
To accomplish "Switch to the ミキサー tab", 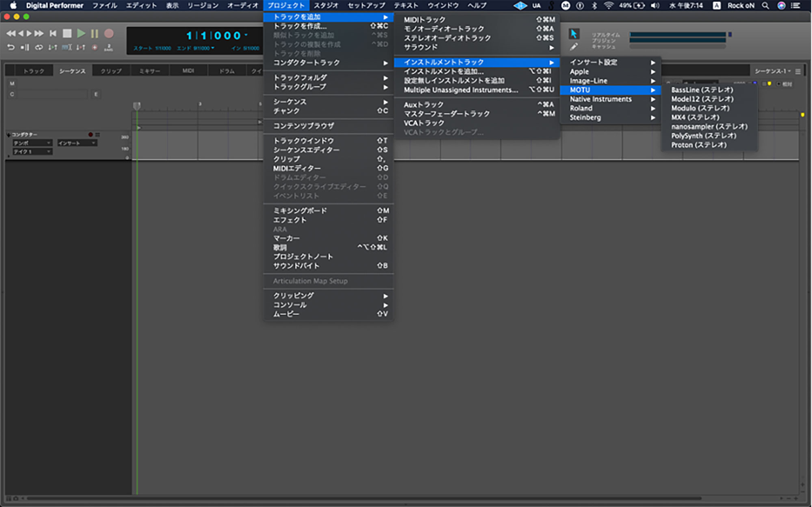I will point(149,71).
